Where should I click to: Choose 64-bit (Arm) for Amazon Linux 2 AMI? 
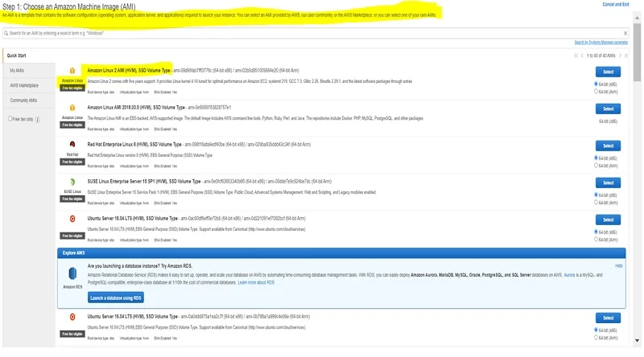596,92
